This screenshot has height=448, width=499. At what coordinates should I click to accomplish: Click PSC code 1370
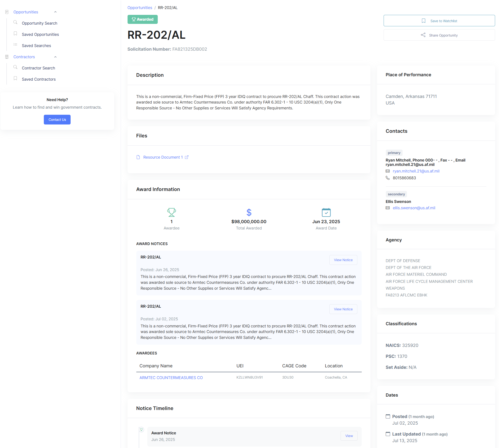click(402, 356)
